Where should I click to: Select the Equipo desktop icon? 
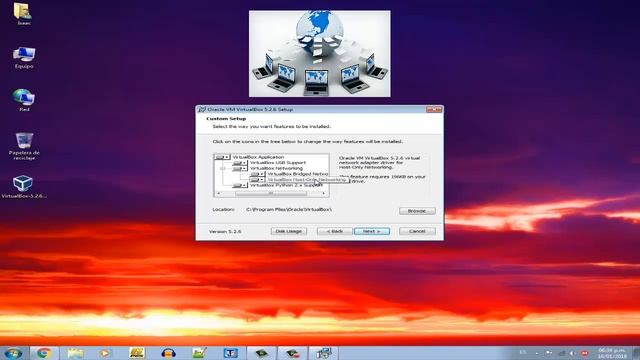(x=24, y=57)
